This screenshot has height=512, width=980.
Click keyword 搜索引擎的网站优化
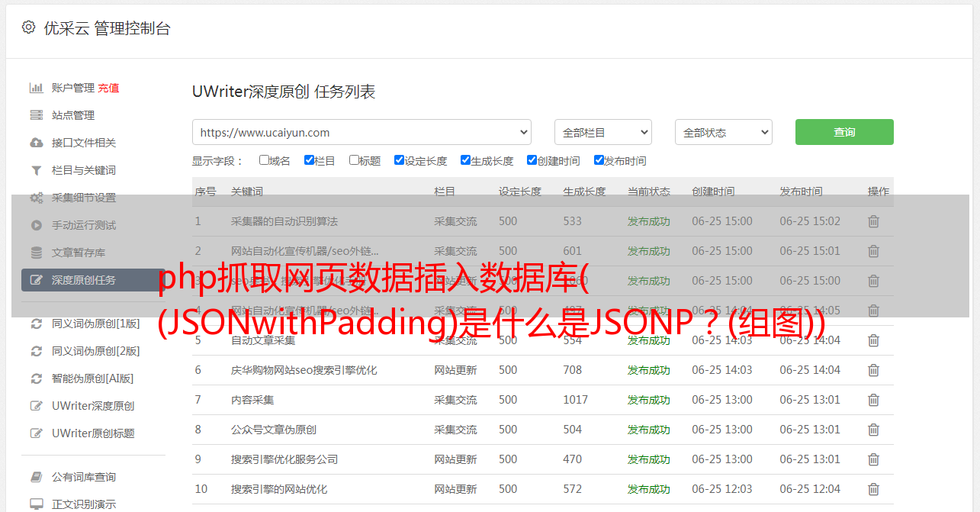click(x=279, y=489)
